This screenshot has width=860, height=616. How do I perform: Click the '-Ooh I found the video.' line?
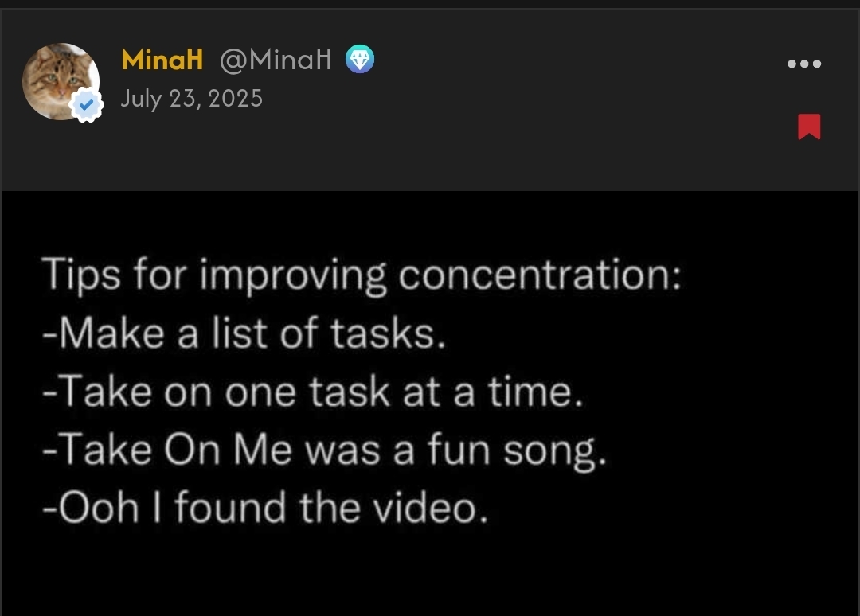pyautogui.click(x=265, y=508)
